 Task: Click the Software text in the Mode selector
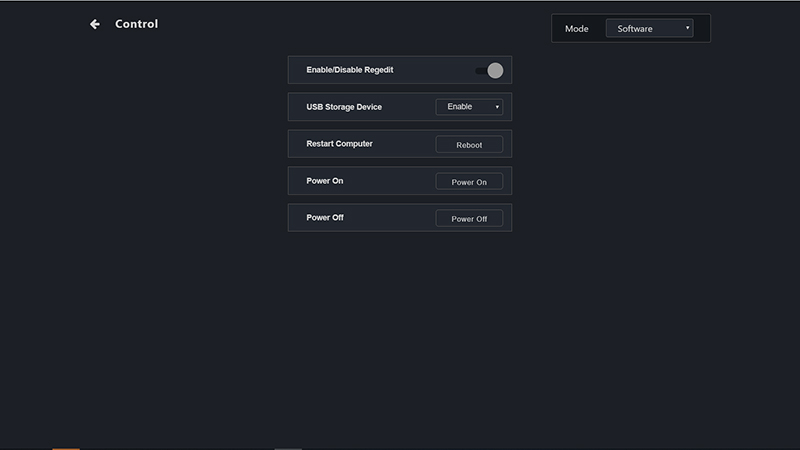pyautogui.click(x=635, y=29)
